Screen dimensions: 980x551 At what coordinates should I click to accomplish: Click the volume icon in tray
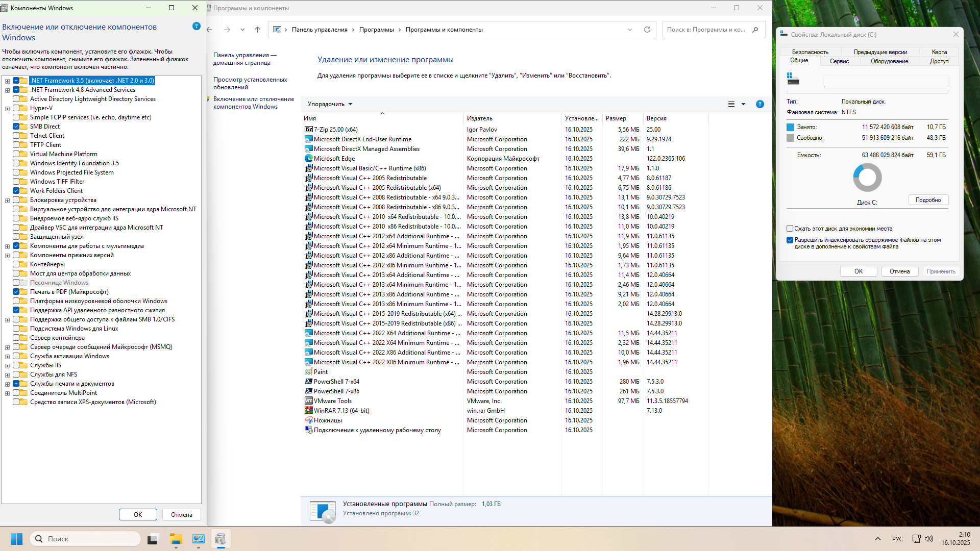coord(929,539)
